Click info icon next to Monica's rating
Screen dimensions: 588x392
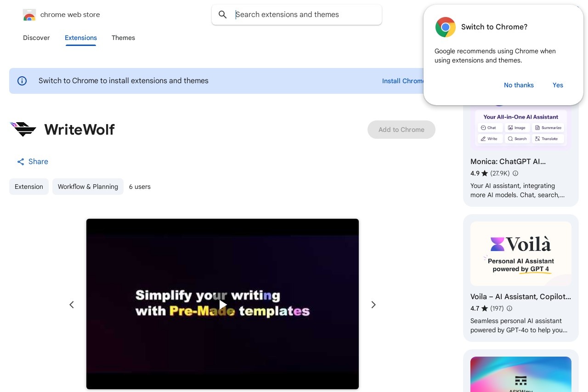(515, 173)
